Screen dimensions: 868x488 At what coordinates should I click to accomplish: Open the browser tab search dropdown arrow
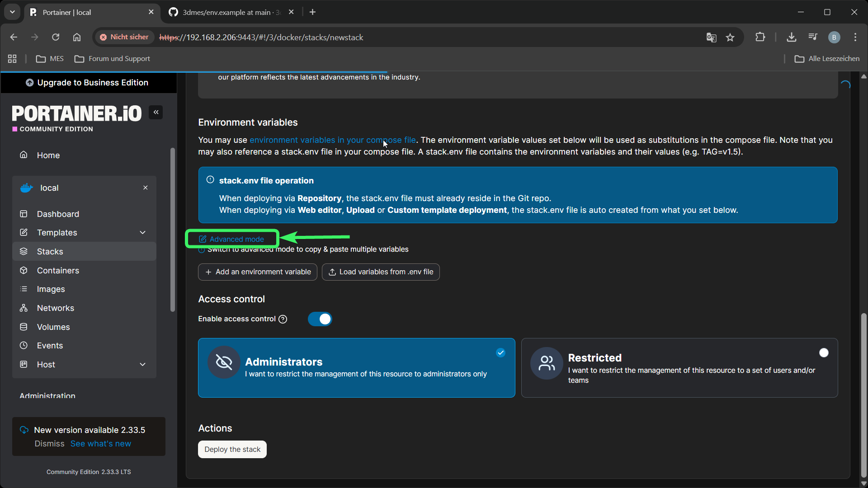[12, 12]
